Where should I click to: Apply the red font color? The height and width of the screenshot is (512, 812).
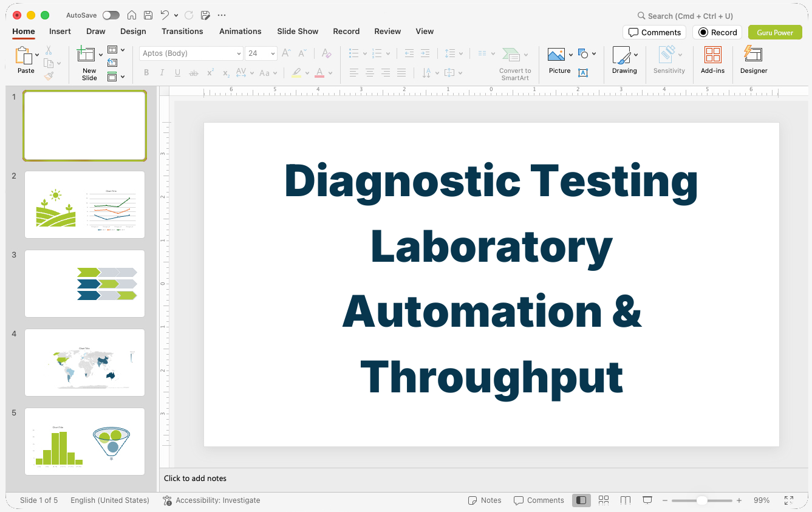(x=319, y=73)
